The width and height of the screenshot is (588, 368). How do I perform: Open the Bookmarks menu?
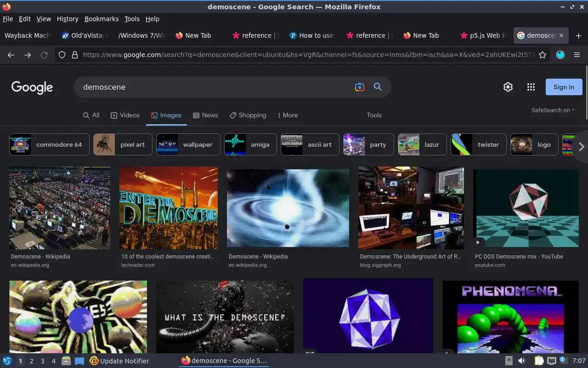pos(102,19)
